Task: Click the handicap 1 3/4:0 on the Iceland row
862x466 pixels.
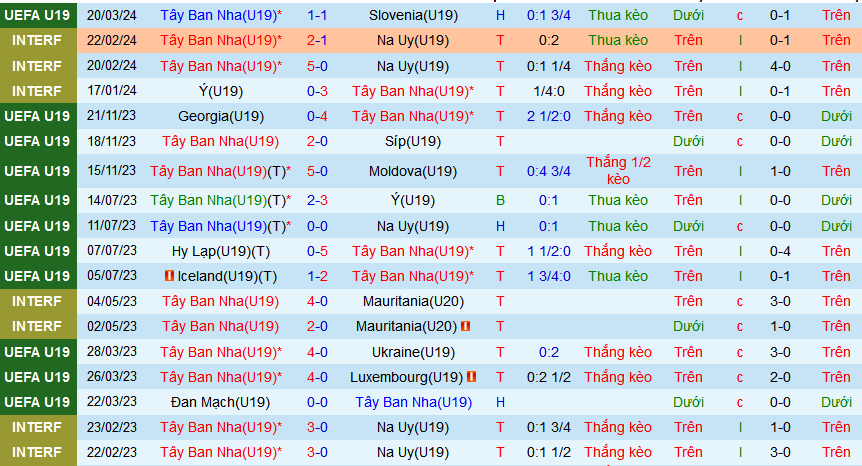Action: point(549,276)
